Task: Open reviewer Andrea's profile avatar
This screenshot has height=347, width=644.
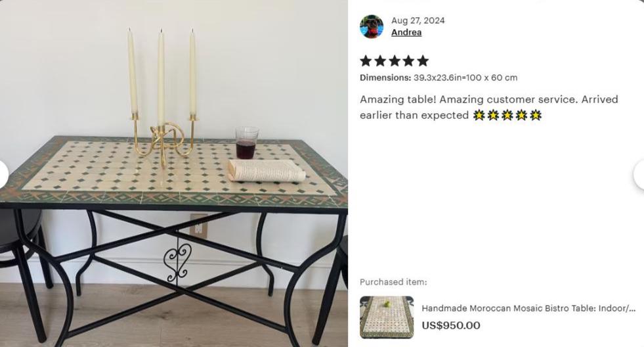Action: 372,27
